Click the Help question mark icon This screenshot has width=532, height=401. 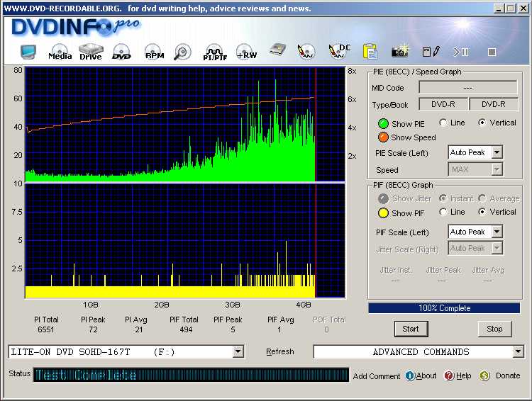pos(449,375)
